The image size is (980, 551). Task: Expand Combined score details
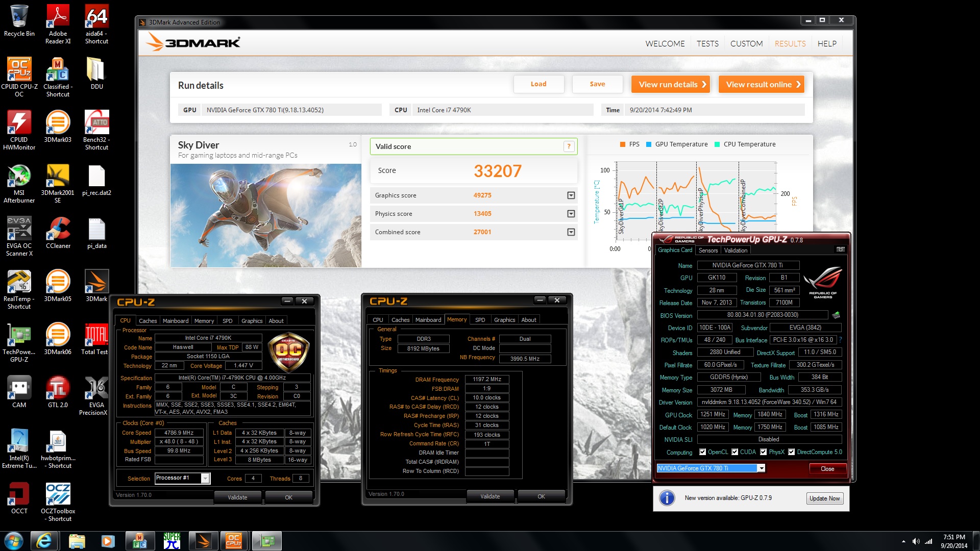(x=571, y=232)
